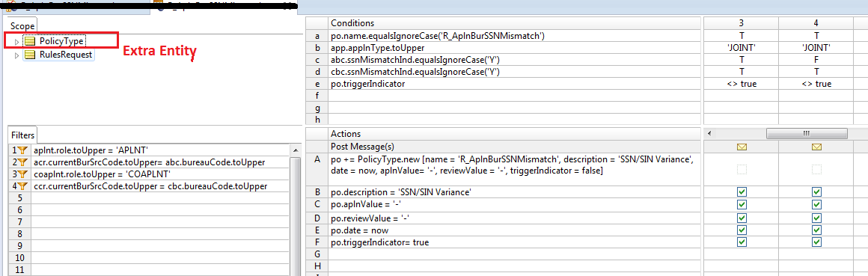Click the Post Message(s) row label
This screenshot has height=276, width=868.
[362, 147]
